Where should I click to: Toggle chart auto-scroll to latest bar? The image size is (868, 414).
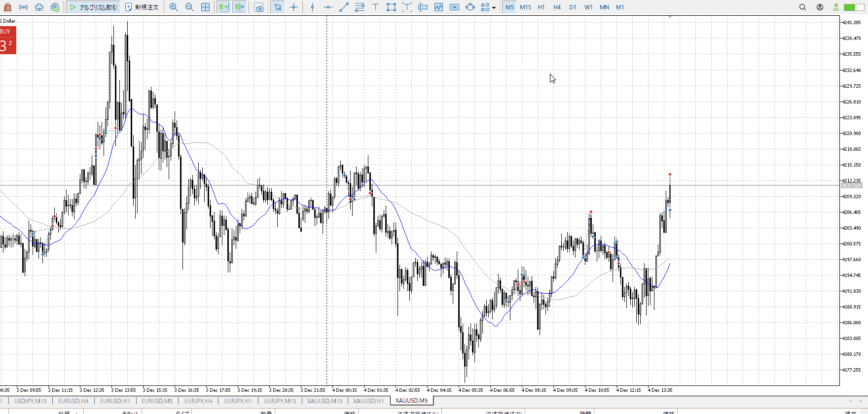(x=223, y=7)
